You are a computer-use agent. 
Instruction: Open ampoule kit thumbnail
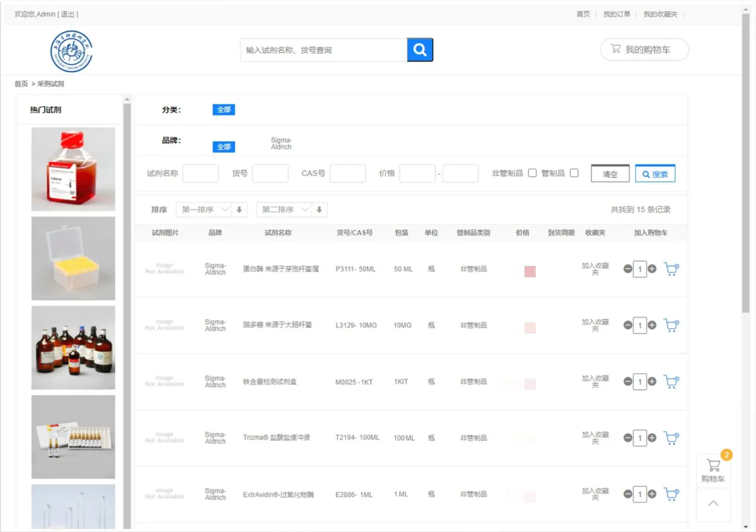tap(73, 437)
